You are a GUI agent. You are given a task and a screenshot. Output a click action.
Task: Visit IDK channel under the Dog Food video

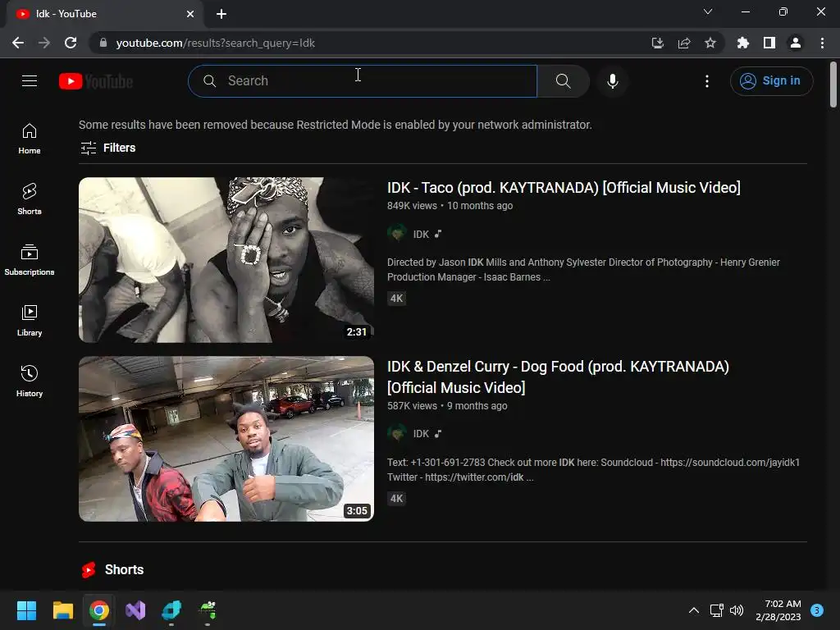(421, 434)
